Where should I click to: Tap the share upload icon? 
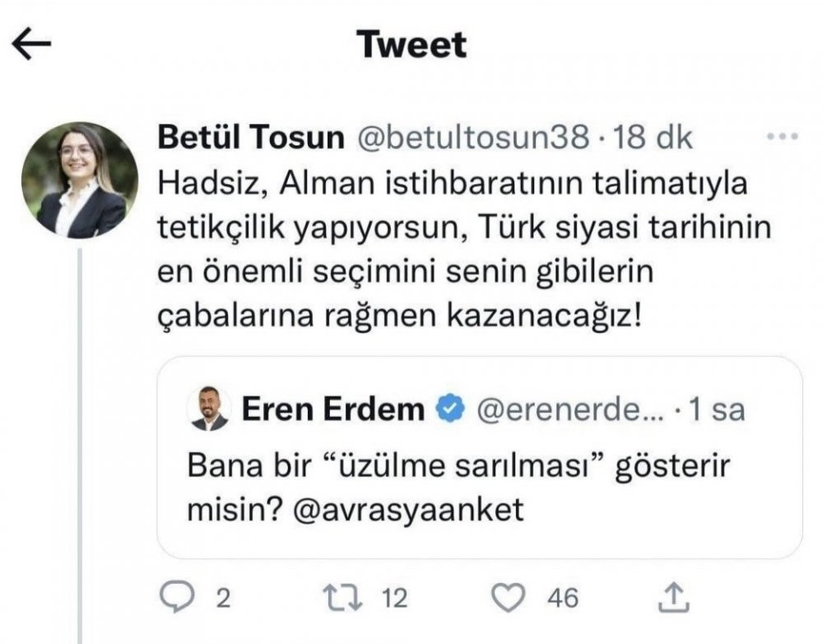pos(675,598)
